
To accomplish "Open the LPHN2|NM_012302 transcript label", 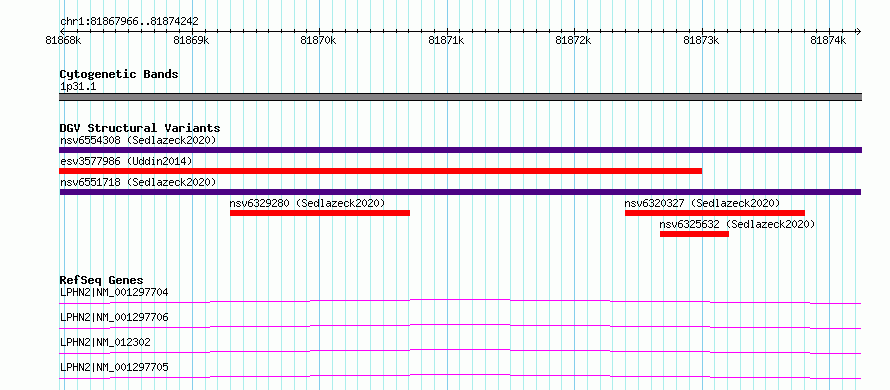I will pos(105,342).
